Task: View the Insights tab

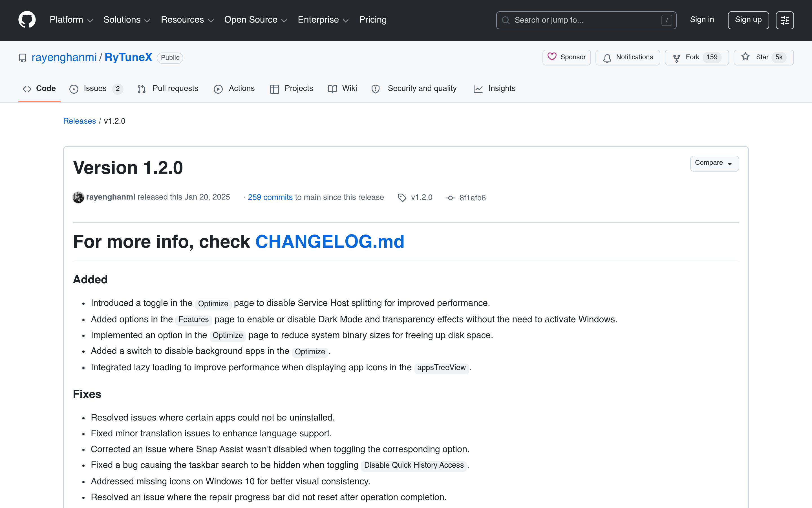Action: pos(495,89)
